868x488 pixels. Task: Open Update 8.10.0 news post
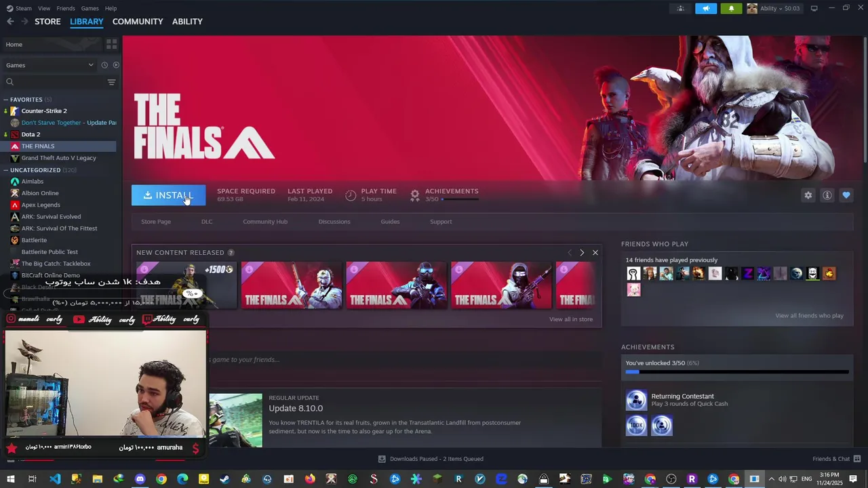(296, 409)
